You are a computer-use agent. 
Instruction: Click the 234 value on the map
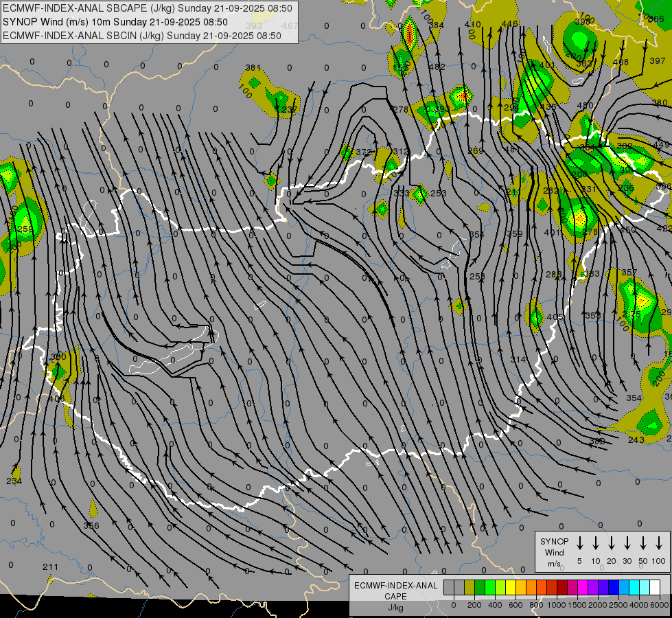14,481
